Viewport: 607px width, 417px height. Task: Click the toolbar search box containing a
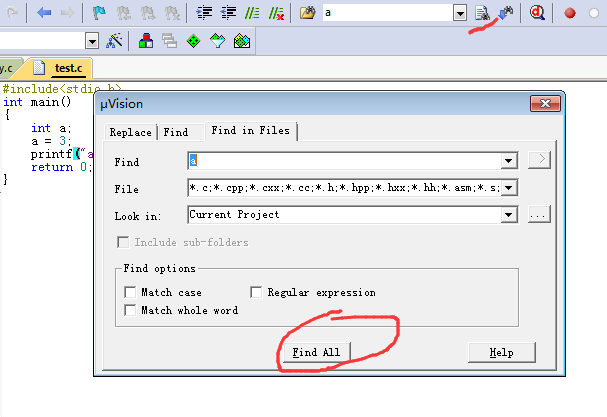388,13
